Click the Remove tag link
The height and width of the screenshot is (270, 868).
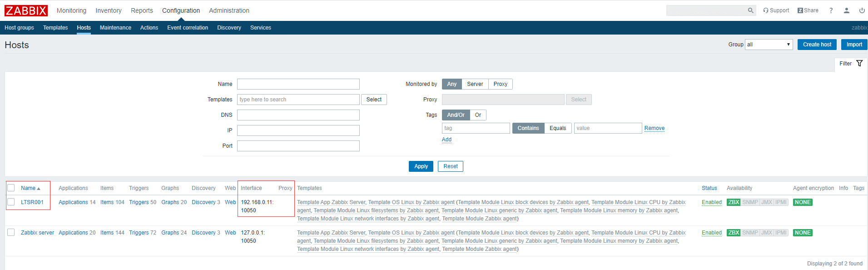pyautogui.click(x=655, y=128)
